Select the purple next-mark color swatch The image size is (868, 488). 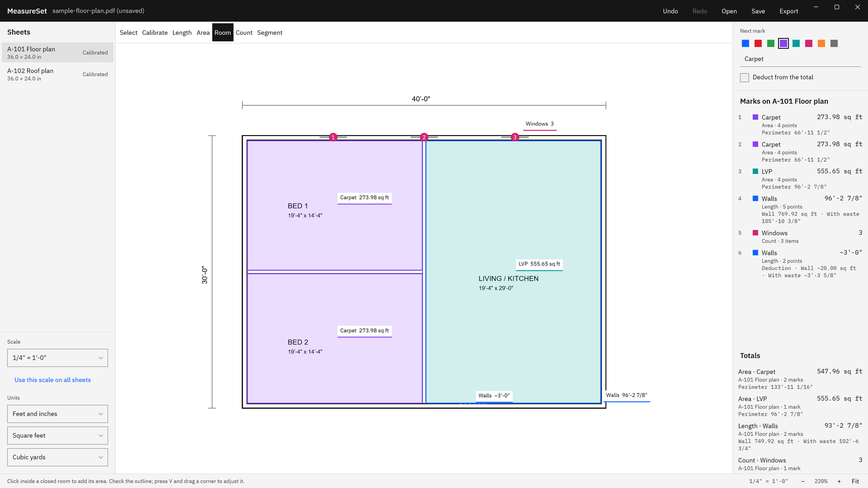click(783, 43)
